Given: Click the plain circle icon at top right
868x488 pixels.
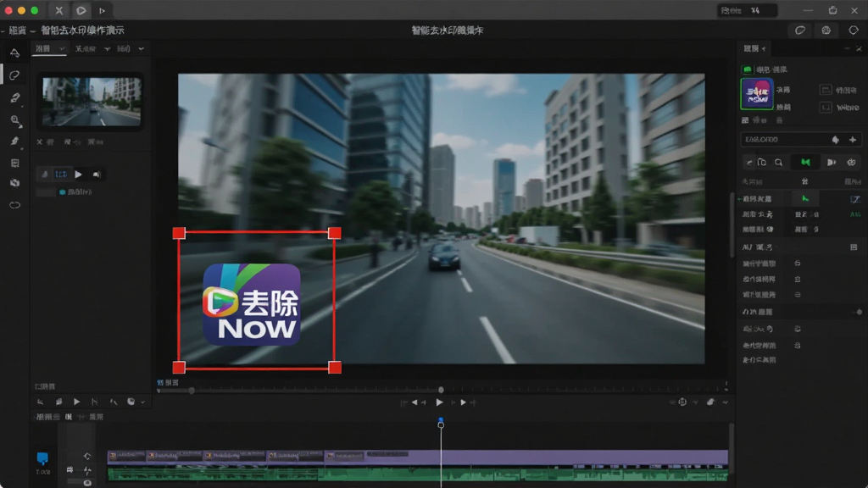Looking at the screenshot, I should tap(853, 30).
